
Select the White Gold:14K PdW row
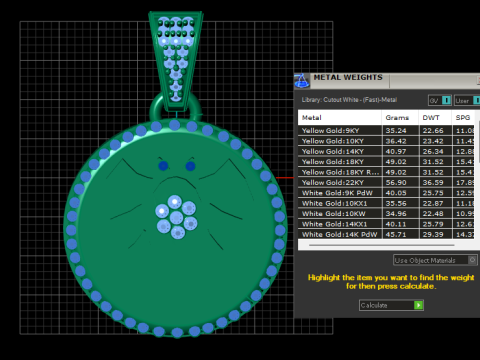tap(386, 234)
